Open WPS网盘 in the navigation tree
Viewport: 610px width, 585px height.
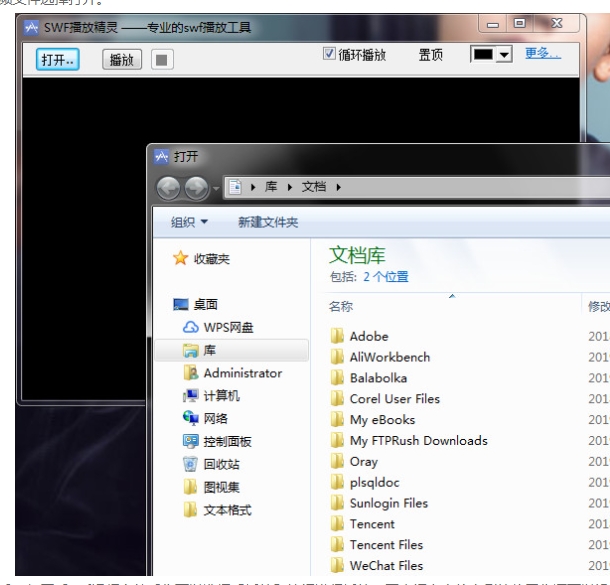point(228,328)
